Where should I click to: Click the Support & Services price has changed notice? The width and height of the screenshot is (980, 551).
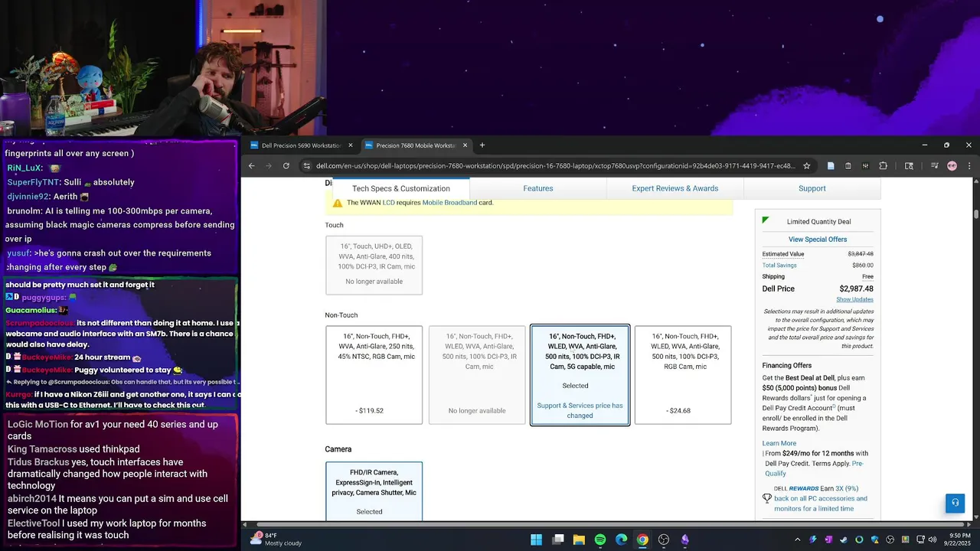580,411
